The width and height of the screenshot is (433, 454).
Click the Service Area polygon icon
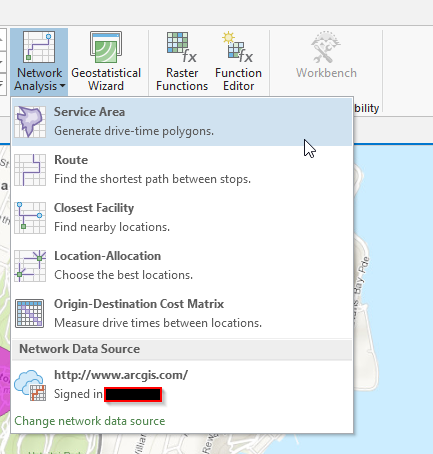tap(30, 122)
